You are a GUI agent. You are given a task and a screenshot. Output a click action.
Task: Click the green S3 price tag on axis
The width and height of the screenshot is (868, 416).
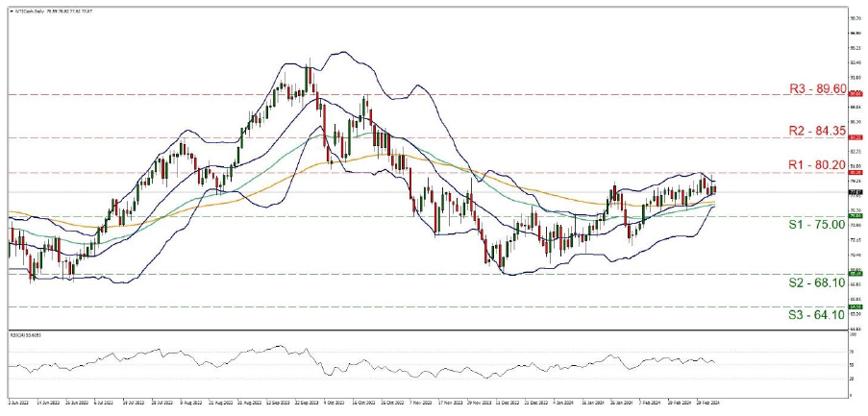(854, 307)
